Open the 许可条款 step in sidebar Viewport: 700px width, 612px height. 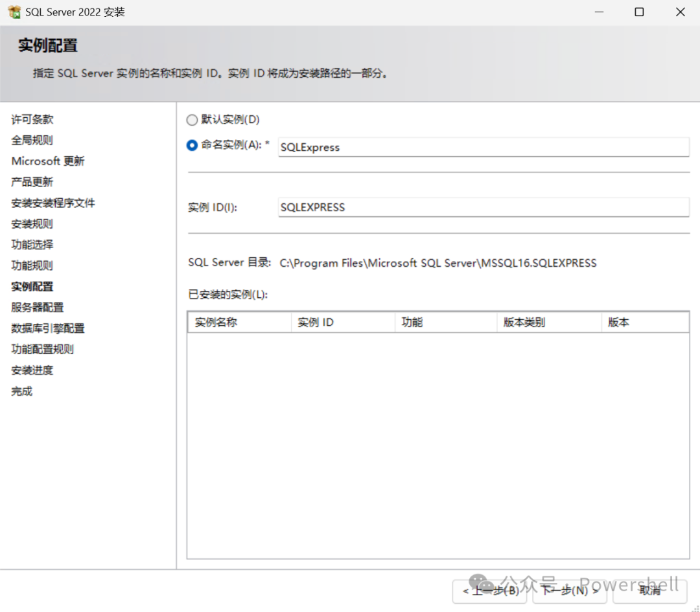pos(32,119)
